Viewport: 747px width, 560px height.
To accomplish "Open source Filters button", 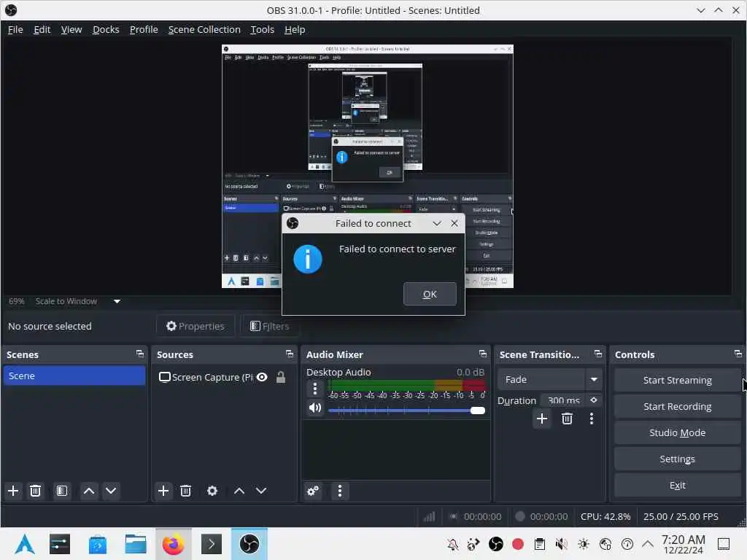I will tap(270, 326).
